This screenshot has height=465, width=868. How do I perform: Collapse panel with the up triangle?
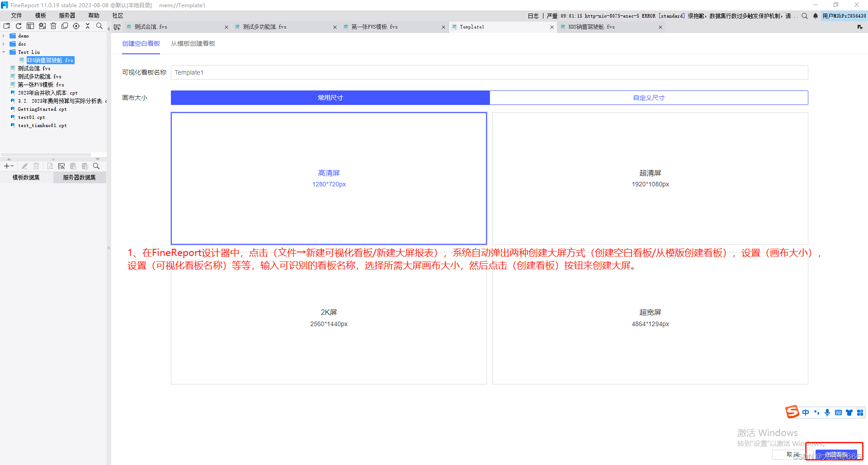click(x=9, y=159)
